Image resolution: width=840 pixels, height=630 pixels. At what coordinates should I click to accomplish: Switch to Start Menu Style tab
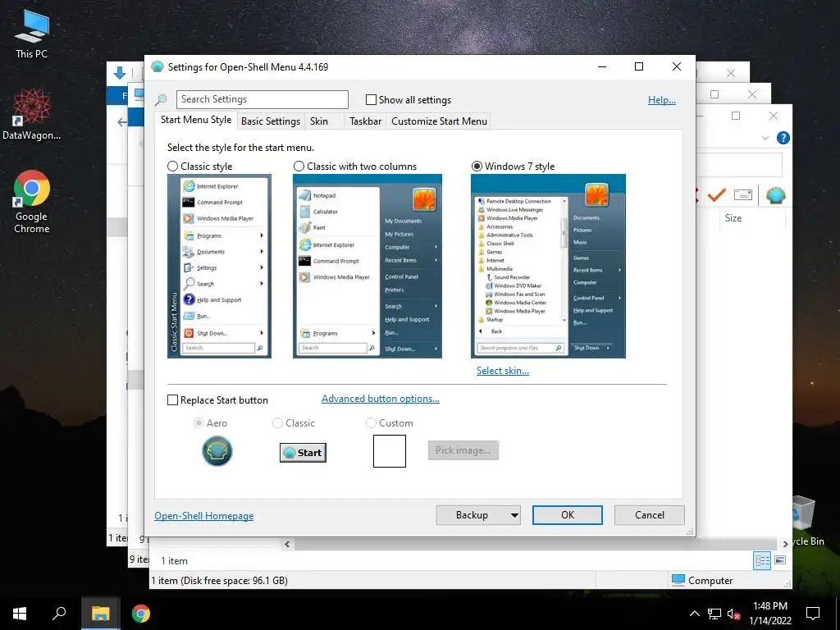196,120
